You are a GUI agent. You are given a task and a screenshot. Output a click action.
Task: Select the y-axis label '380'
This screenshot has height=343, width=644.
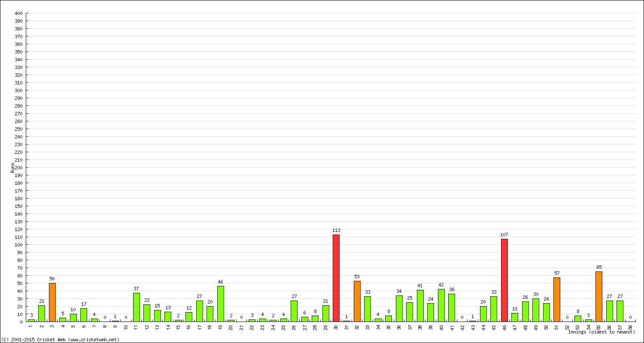pyautogui.click(x=18, y=29)
